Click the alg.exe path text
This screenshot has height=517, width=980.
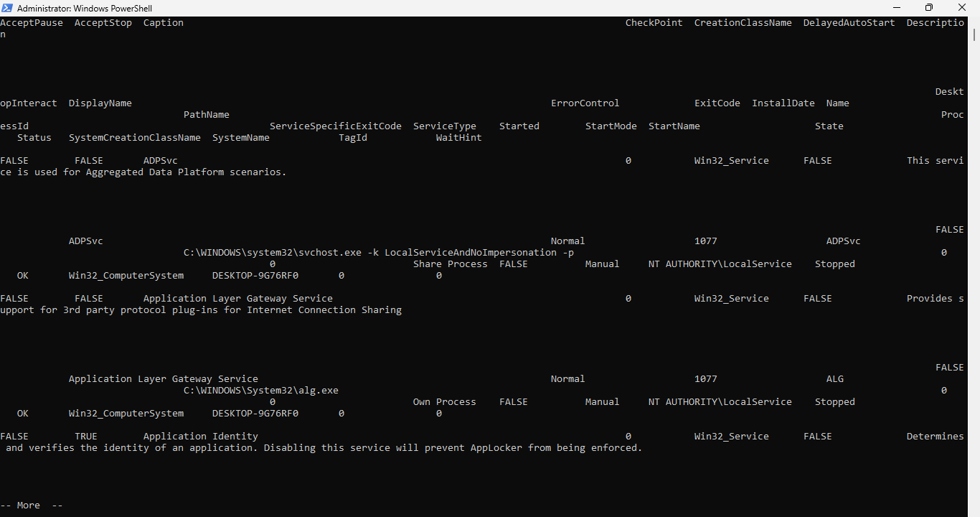pyautogui.click(x=260, y=391)
